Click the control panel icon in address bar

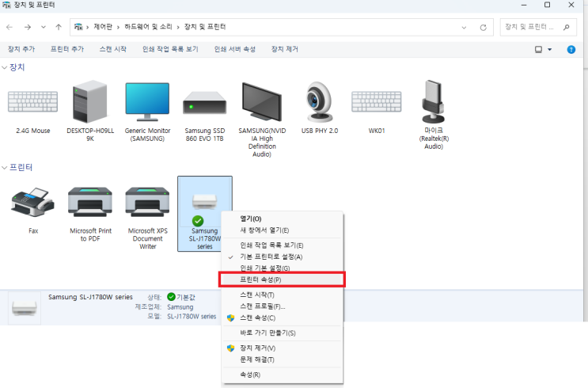(x=78, y=27)
